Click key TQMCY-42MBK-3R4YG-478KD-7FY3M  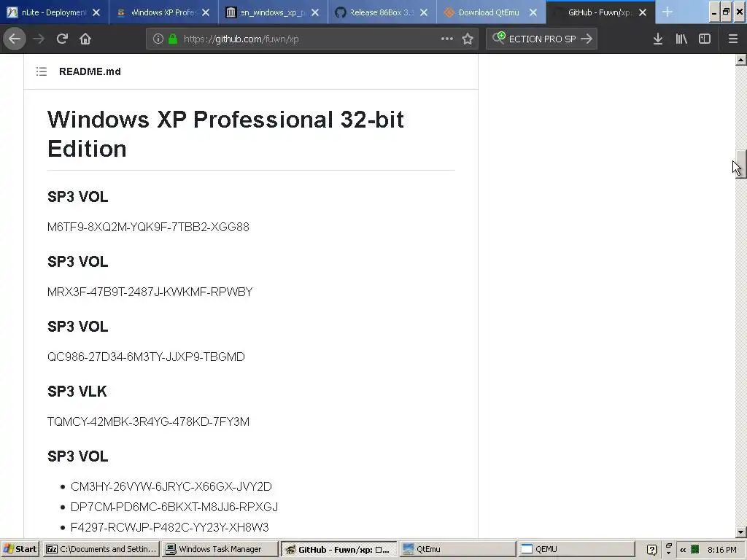[148, 421]
